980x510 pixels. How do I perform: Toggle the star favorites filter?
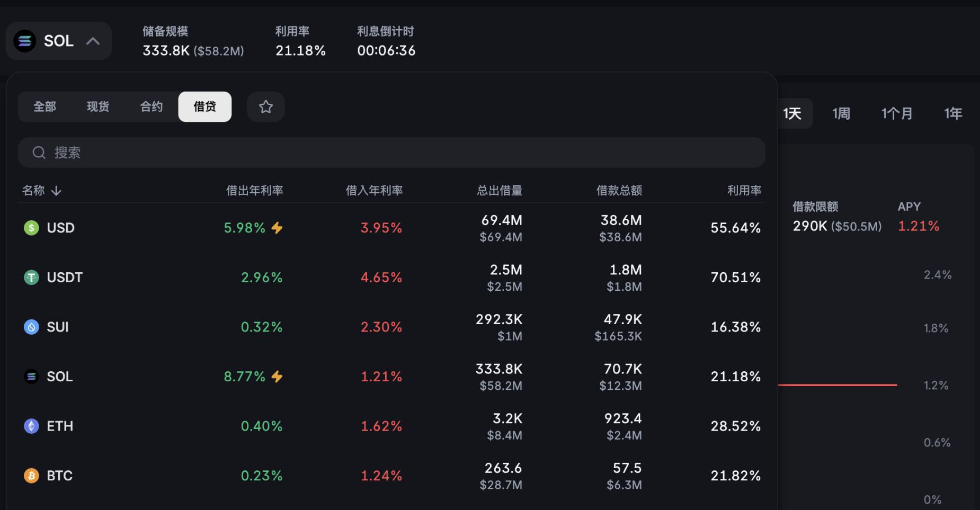tap(266, 107)
